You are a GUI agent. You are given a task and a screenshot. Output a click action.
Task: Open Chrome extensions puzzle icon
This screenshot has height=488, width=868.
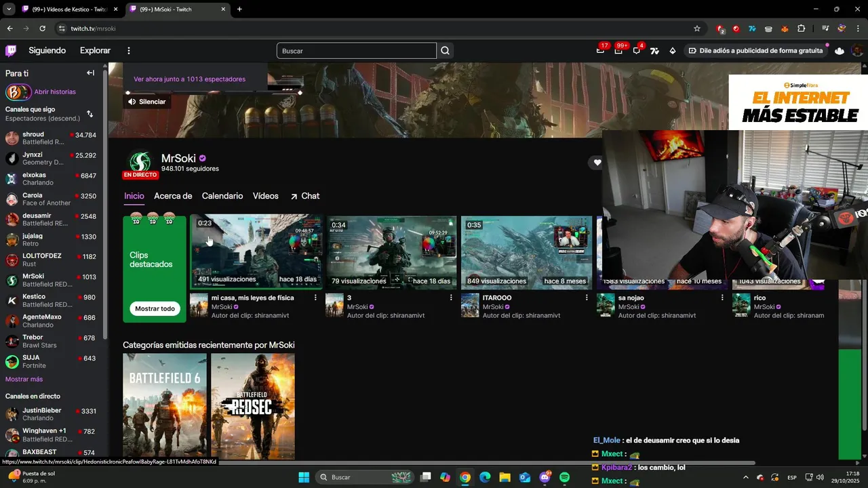pos(802,28)
